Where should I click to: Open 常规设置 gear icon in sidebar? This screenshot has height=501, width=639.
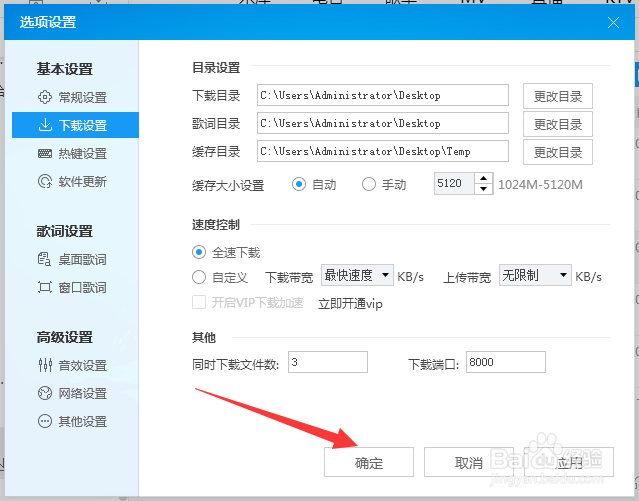click(45, 97)
